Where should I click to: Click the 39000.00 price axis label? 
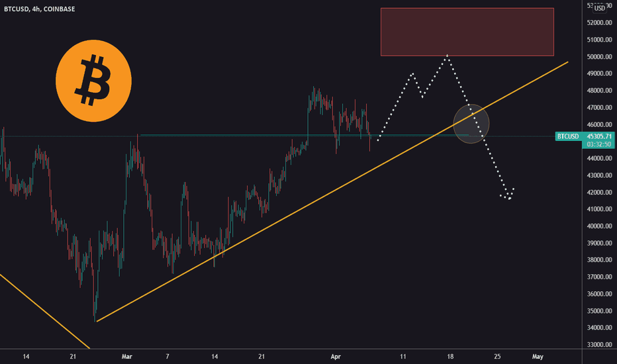[x=599, y=243]
